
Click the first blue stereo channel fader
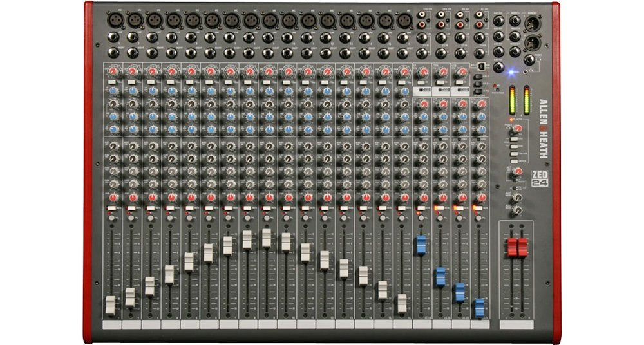(421, 245)
